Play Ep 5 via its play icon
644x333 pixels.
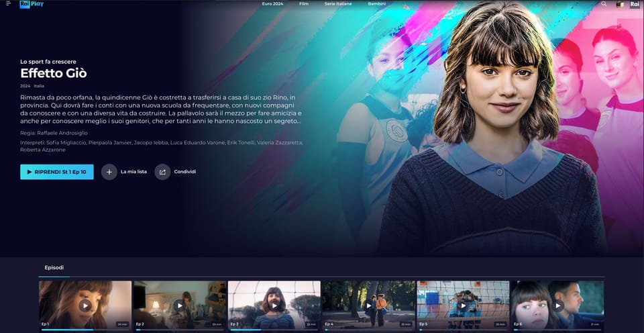coord(463,305)
